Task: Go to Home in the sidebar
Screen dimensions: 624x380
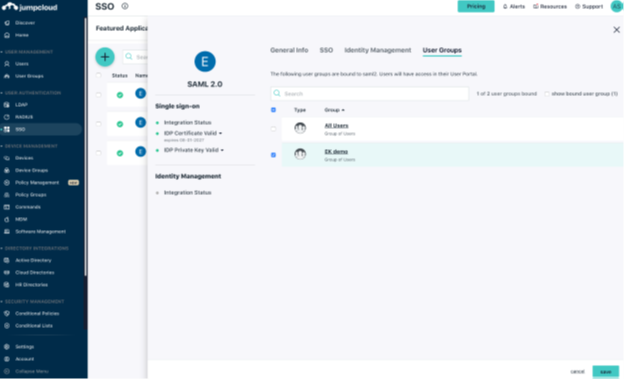Action: click(21, 35)
